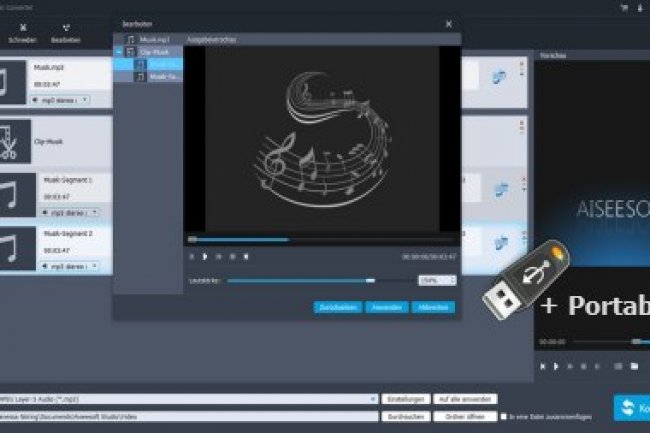The image size is (650, 433).
Task: Click the Clip-Musik scissors thumbnail
Action: [15, 141]
